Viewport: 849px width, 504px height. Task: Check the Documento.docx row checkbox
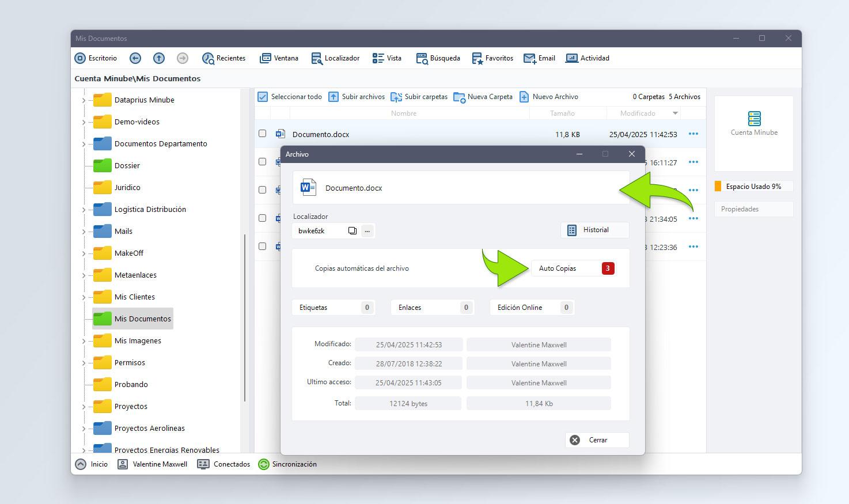[263, 134]
